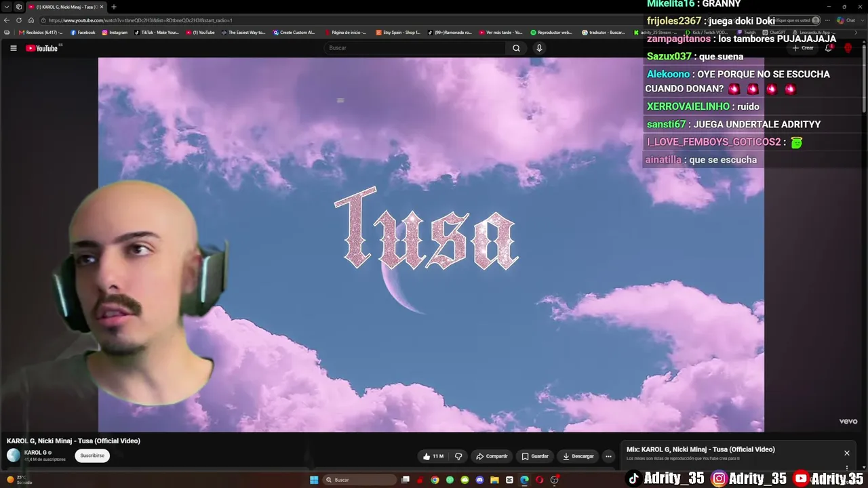Click the Crear create button

(x=803, y=48)
